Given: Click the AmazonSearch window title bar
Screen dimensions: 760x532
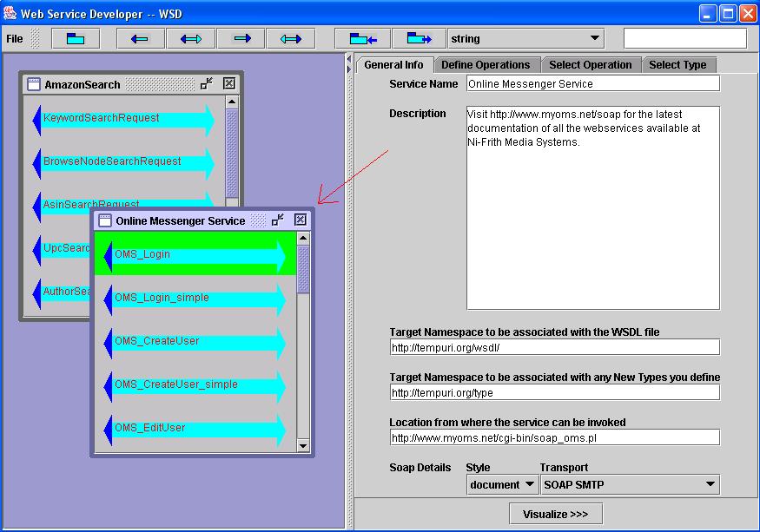Looking at the screenshot, I should point(131,84).
